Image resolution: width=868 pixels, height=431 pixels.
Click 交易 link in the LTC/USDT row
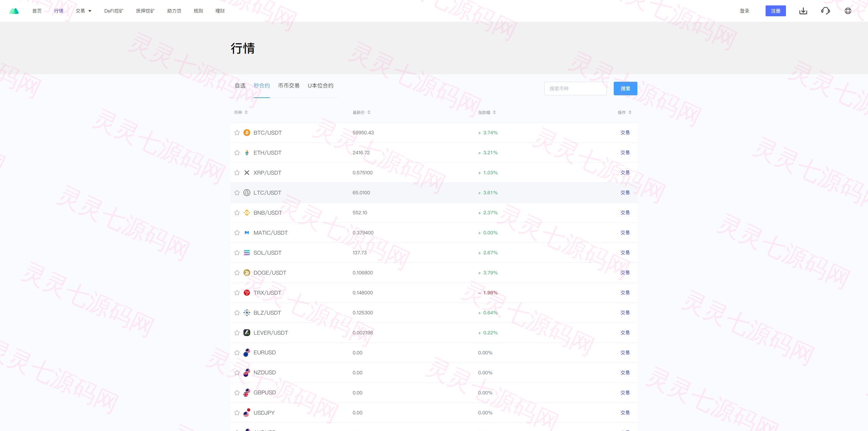tap(625, 193)
